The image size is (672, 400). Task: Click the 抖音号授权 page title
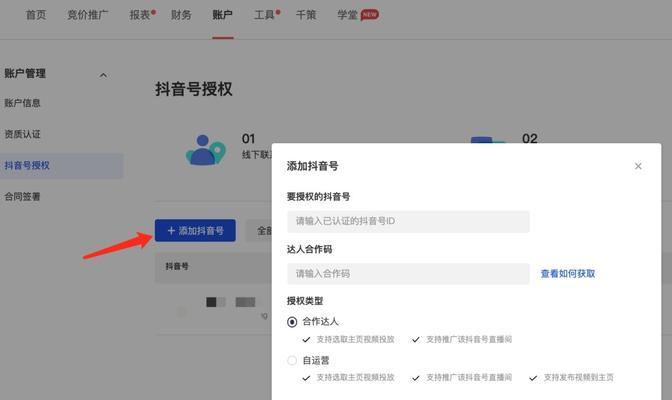pos(194,89)
